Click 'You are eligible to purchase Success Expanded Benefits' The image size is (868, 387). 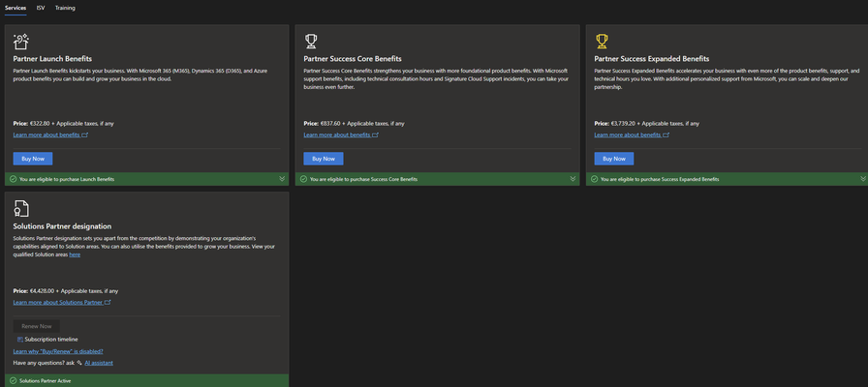click(660, 179)
